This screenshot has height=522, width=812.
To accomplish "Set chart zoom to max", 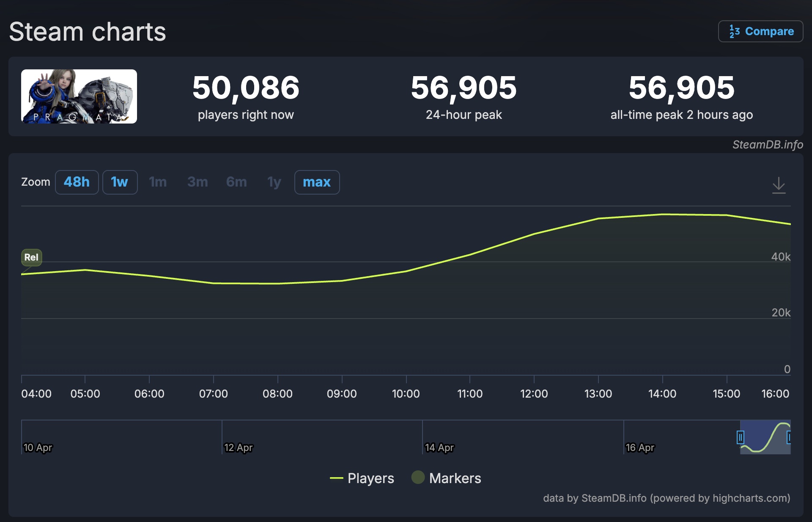I will tap(317, 182).
